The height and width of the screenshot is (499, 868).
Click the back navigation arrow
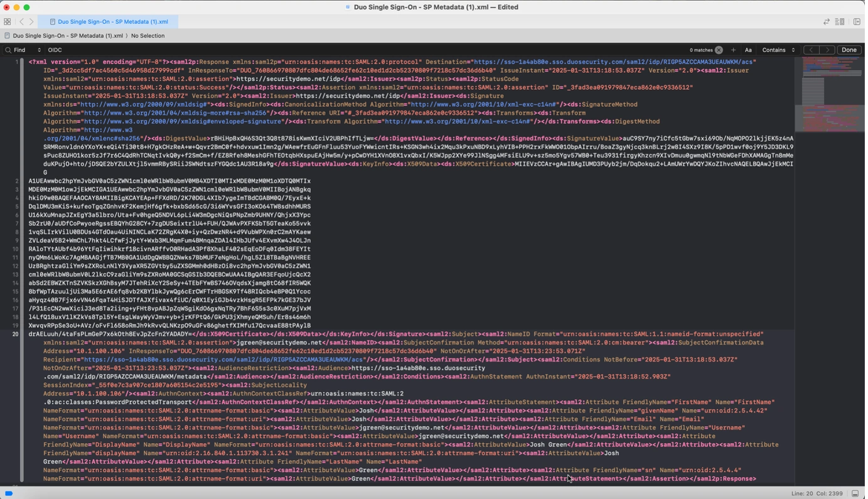(x=22, y=21)
